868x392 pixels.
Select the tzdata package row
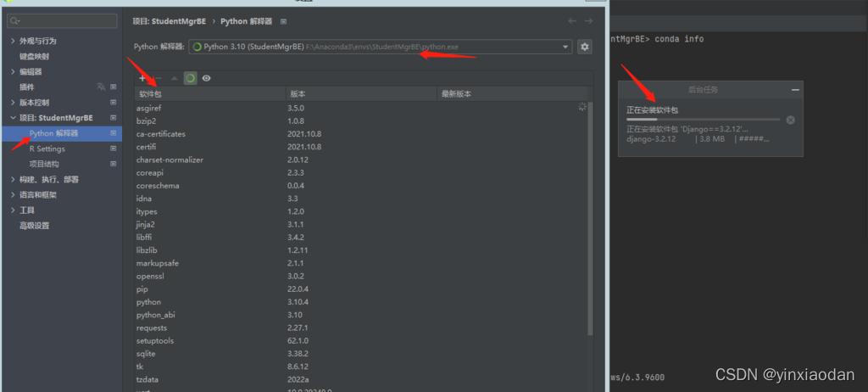(x=361, y=380)
